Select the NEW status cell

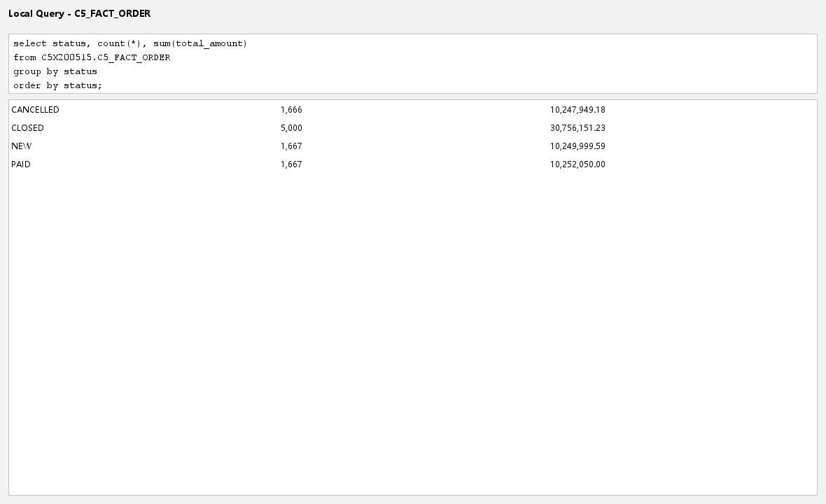pyautogui.click(x=21, y=146)
